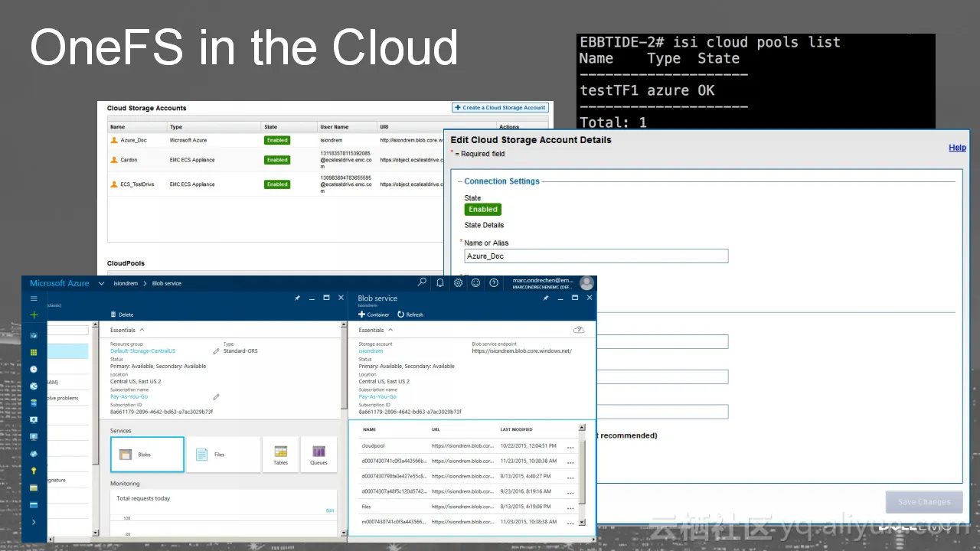Click the container list vertical scrollbar
Viewport: 980px width, 551px height.
[582, 472]
